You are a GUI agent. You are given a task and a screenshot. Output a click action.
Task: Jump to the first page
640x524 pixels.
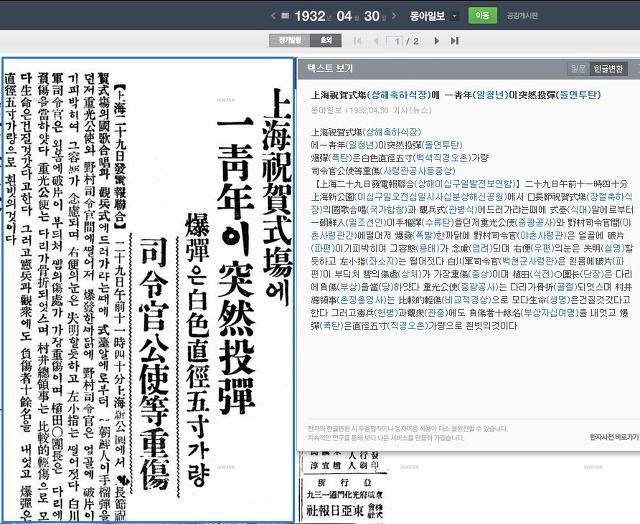pyautogui.click(x=357, y=41)
